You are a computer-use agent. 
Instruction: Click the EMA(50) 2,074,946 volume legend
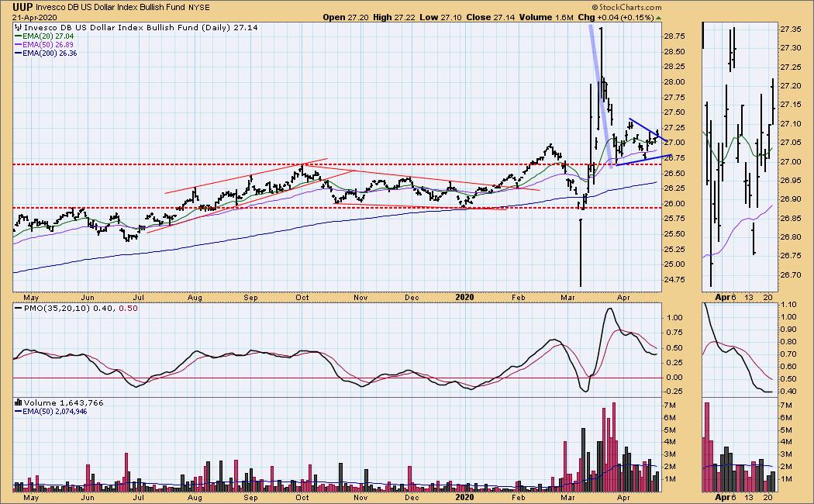(51, 412)
